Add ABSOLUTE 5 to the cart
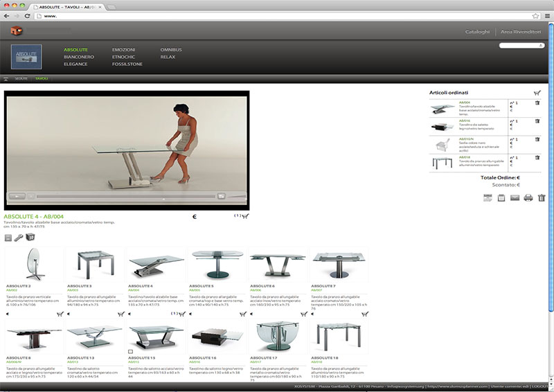The image size is (554, 392). coord(243,314)
